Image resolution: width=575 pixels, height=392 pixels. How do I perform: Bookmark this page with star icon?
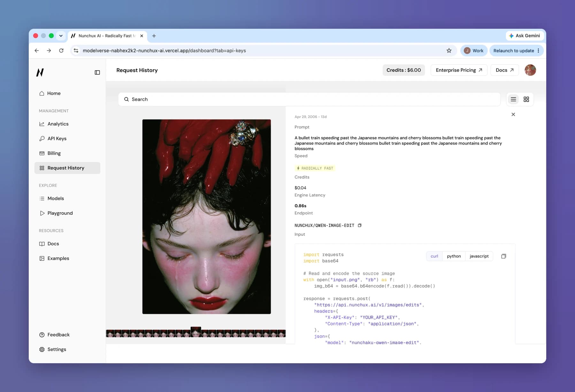449,51
